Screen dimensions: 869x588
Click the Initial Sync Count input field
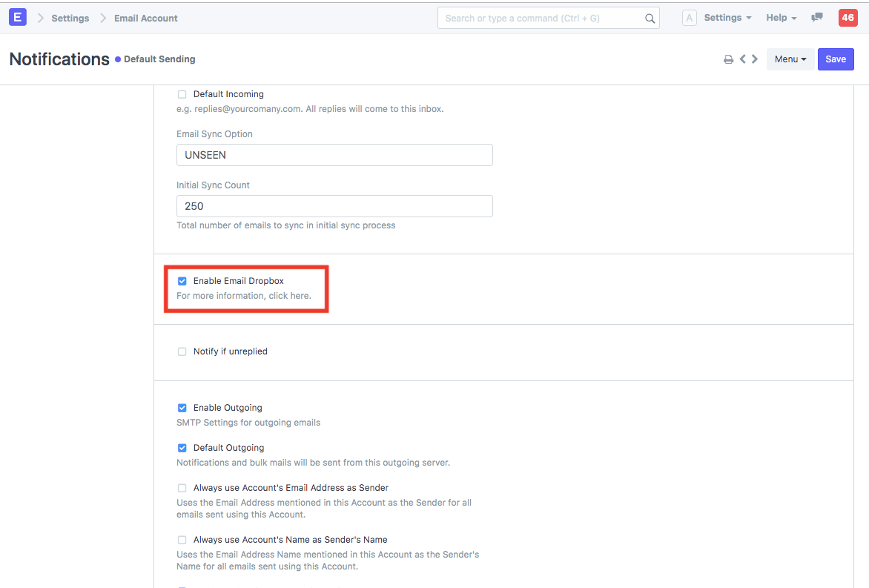(x=334, y=205)
